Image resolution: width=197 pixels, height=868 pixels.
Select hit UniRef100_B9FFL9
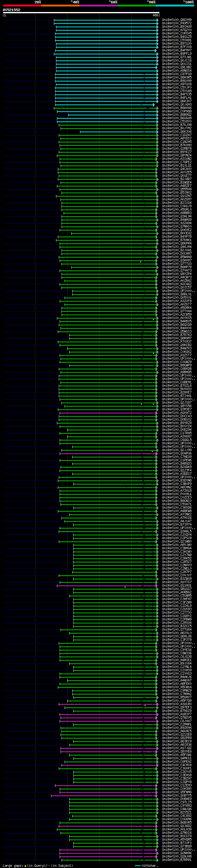pyautogui.click(x=177, y=54)
